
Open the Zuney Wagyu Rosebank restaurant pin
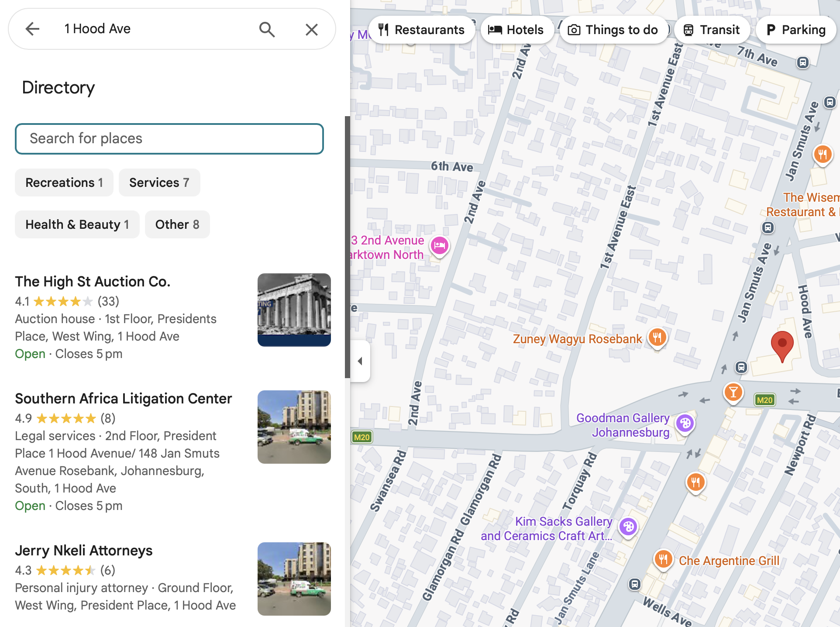[x=657, y=338]
